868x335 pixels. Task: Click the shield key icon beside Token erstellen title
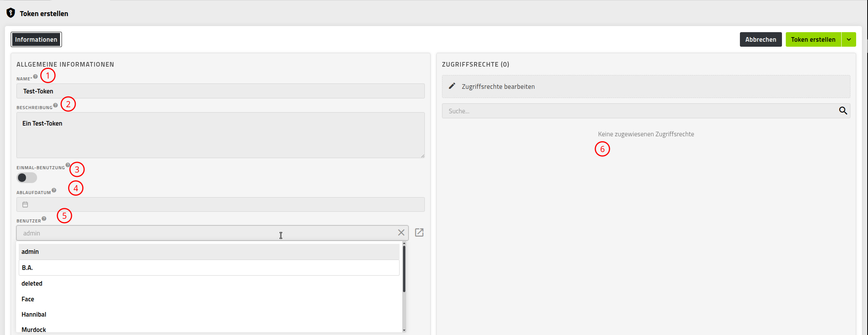11,13
